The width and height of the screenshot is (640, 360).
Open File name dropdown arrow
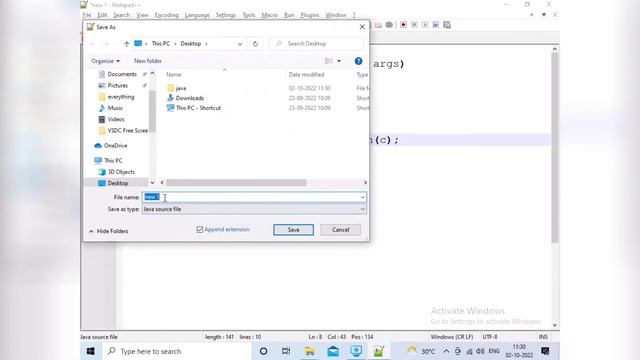(x=362, y=198)
